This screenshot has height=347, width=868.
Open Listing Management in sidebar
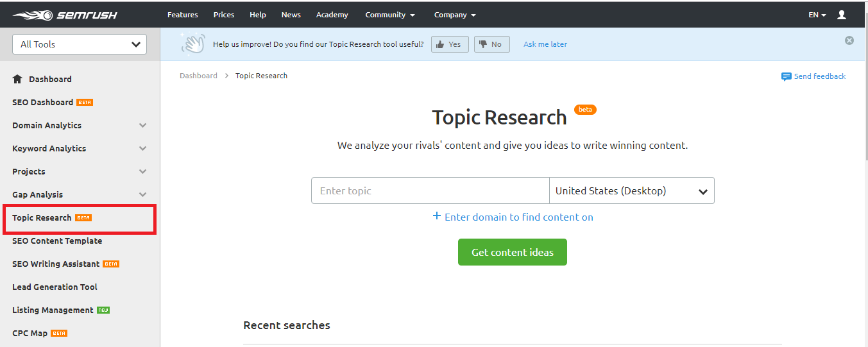pyautogui.click(x=53, y=310)
